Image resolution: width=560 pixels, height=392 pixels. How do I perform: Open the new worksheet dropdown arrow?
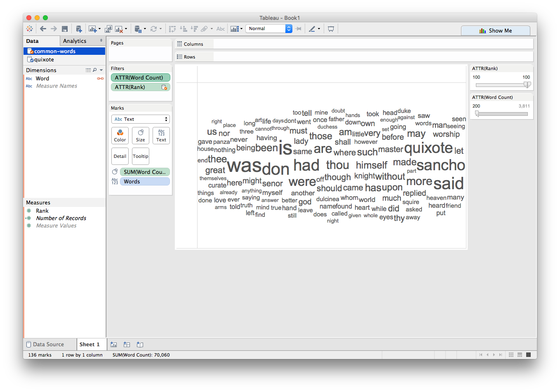pos(99,29)
